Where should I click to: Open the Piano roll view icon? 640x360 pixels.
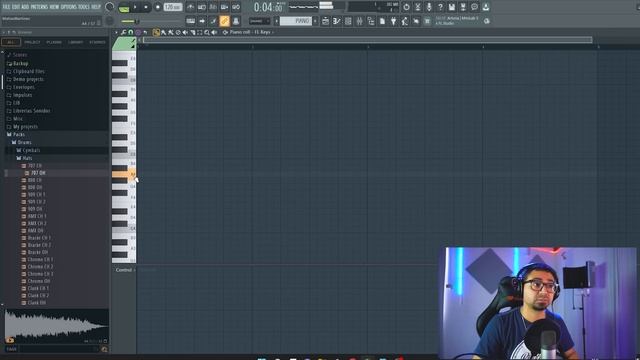click(336, 21)
